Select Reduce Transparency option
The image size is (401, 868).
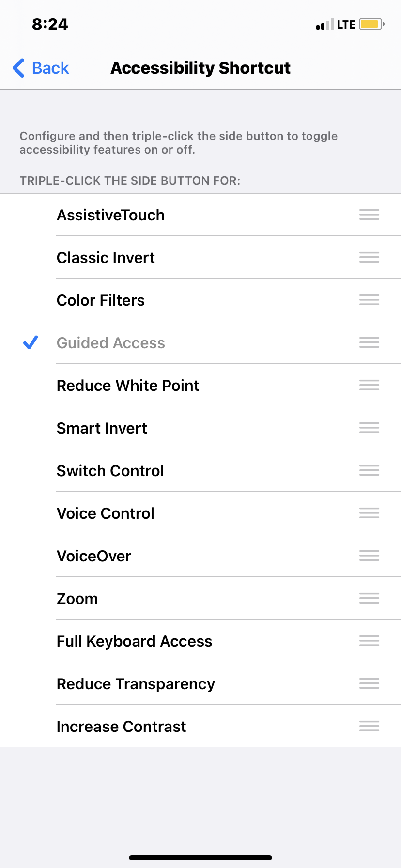(x=200, y=683)
